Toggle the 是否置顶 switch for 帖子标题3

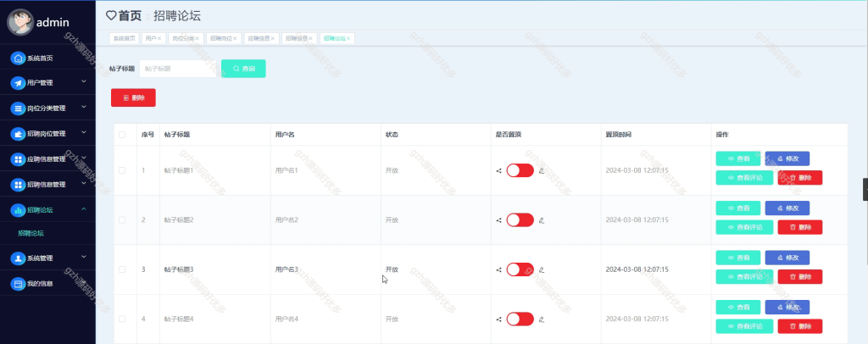click(x=520, y=269)
